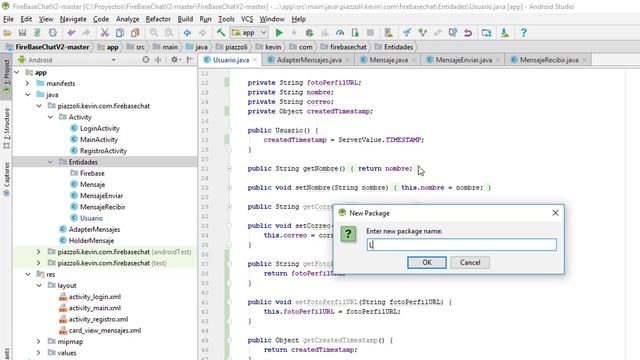The height and width of the screenshot is (360, 640).
Task: Expand the values folder node
Action: point(39,353)
